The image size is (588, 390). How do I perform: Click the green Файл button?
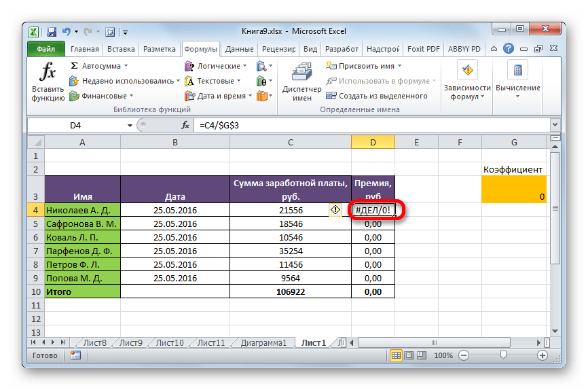(46, 49)
